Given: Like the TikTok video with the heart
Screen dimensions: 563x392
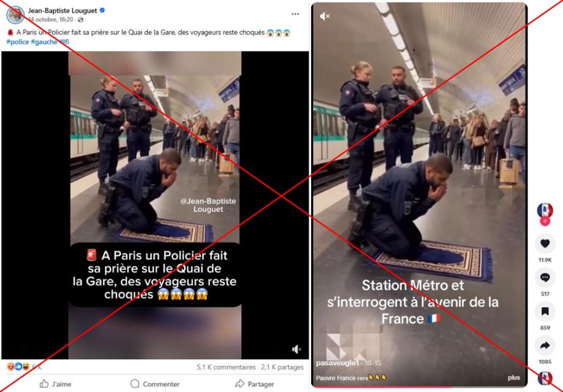Looking at the screenshot, I should pos(545,244).
